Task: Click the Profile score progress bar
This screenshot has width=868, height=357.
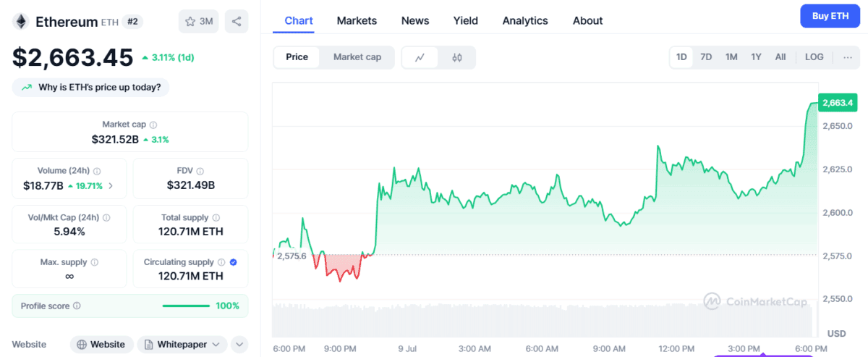Action: (x=186, y=306)
